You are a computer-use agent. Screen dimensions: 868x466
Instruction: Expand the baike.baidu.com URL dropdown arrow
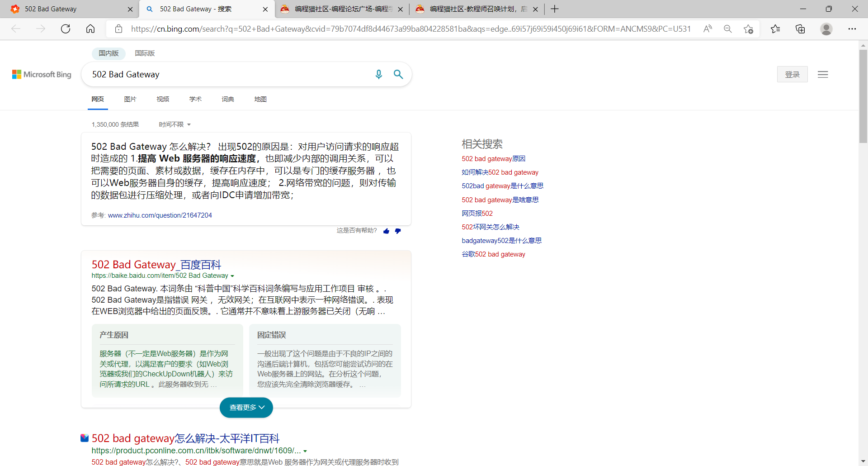point(232,276)
